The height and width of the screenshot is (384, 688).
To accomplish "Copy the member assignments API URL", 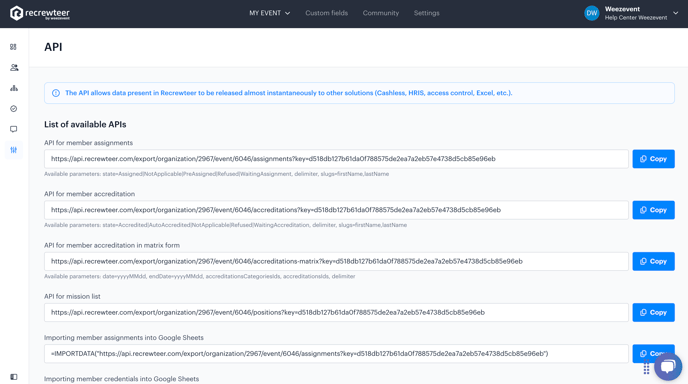I will click(x=653, y=159).
